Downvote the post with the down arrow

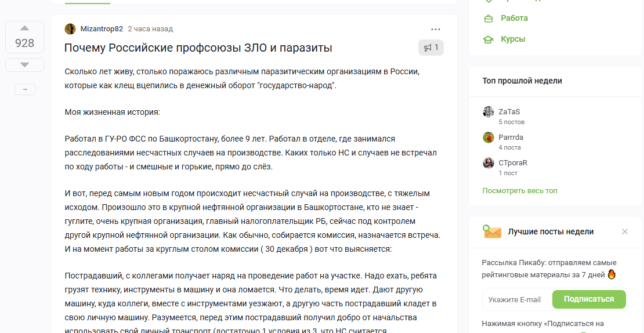click(24, 65)
